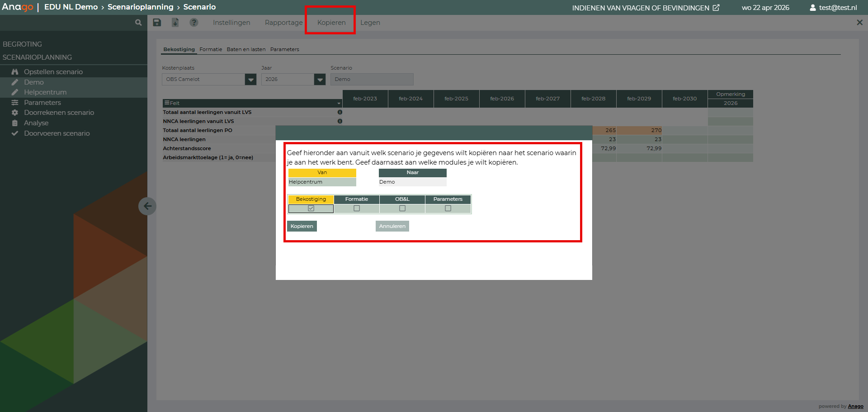Screen dimensions: 868x412
Task: Open the help question mark icon
Action: [x=194, y=23]
